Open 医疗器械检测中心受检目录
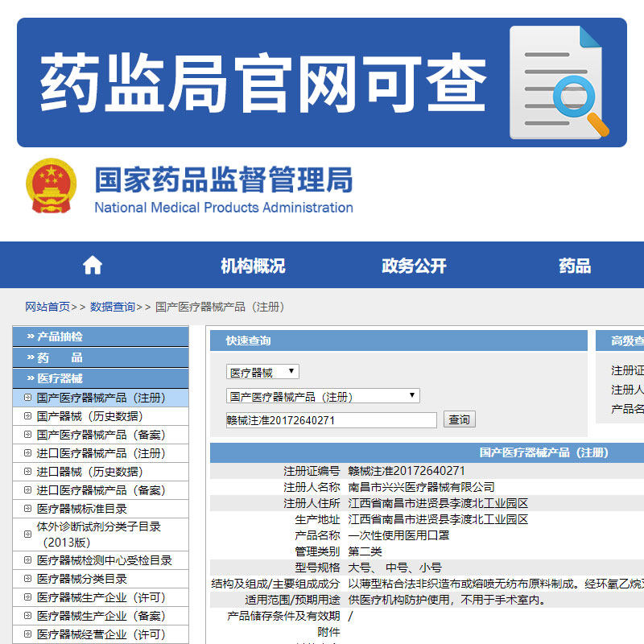This screenshot has height=644, width=644. click(x=101, y=560)
